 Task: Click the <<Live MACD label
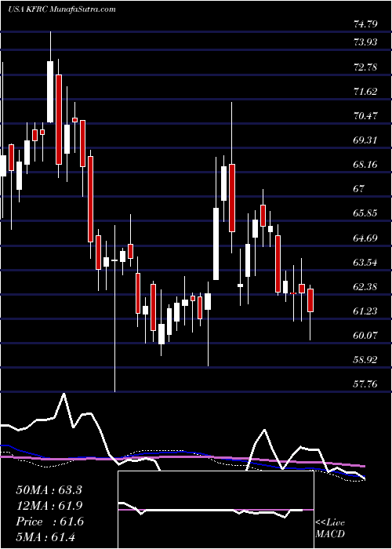[x=330, y=529]
